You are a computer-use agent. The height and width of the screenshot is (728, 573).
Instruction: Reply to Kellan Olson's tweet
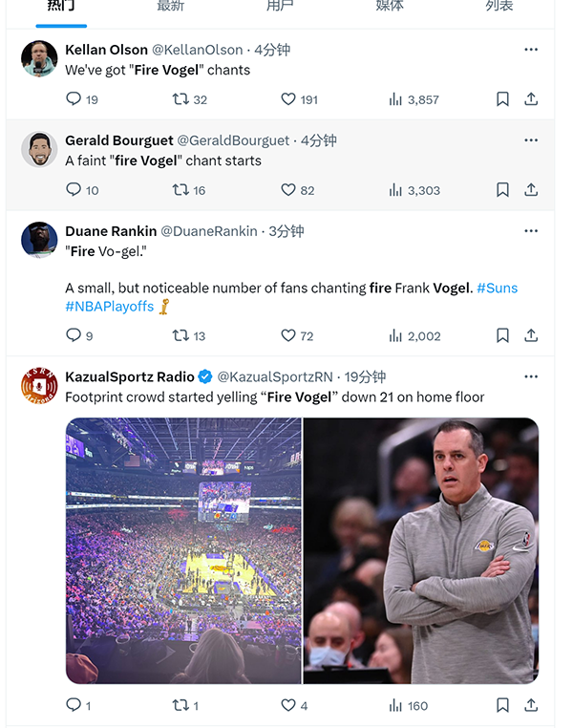click(x=74, y=98)
